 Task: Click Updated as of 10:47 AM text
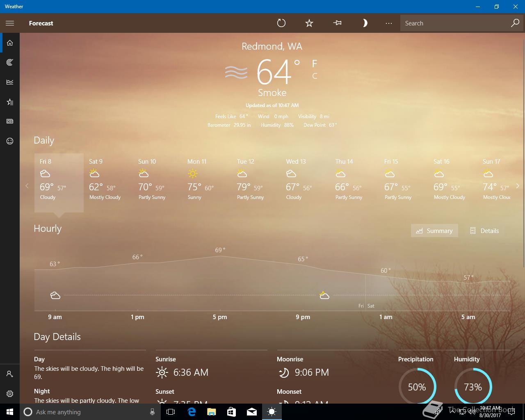point(272,105)
